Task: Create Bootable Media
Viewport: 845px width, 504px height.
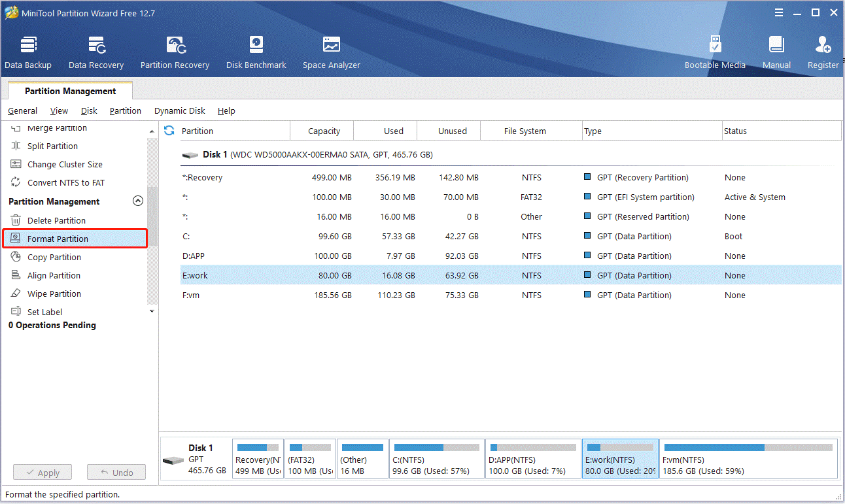Action: pyautogui.click(x=715, y=53)
